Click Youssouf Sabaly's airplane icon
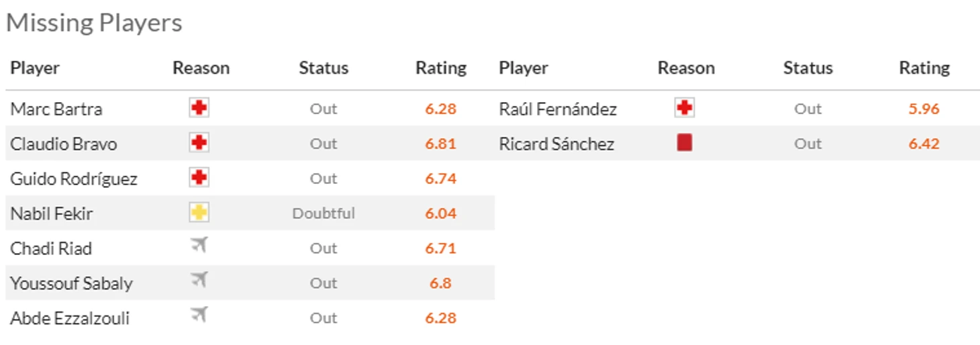980x345 pixels. click(199, 281)
